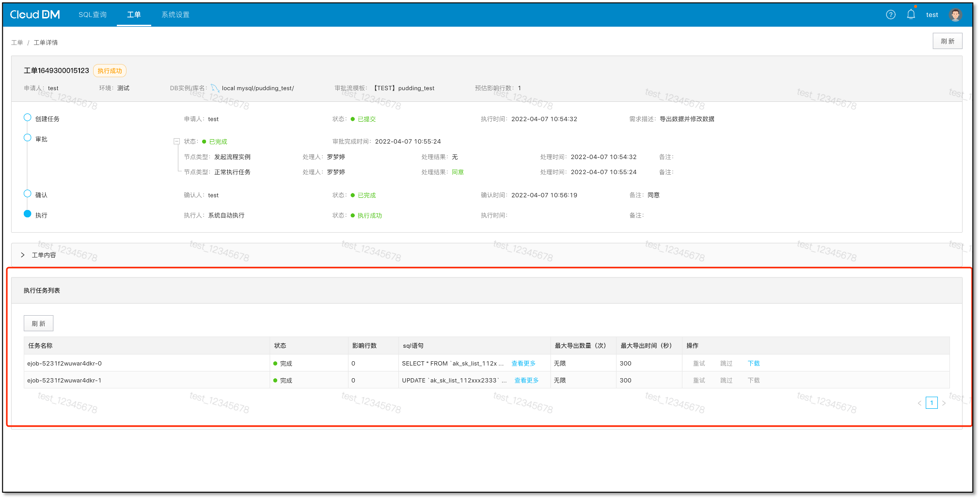The width and height of the screenshot is (980, 499).
Task: Click the user avatar picture
Action: tap(955, 15)
